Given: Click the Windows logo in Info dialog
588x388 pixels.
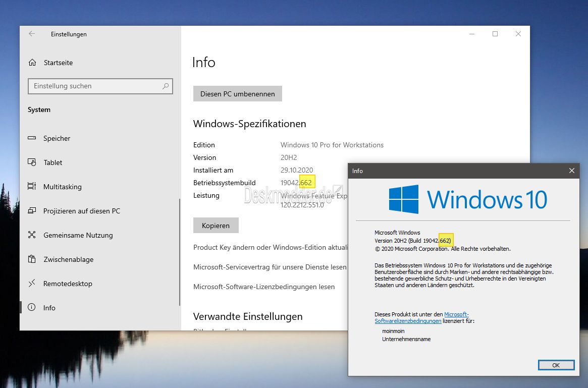Looking at the screenshot, I should coord(403,199).
